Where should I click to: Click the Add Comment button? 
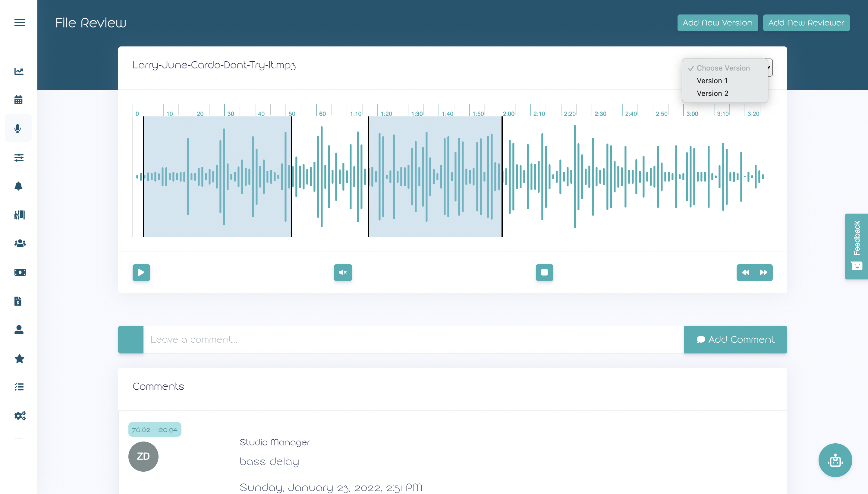coord(735,340)
